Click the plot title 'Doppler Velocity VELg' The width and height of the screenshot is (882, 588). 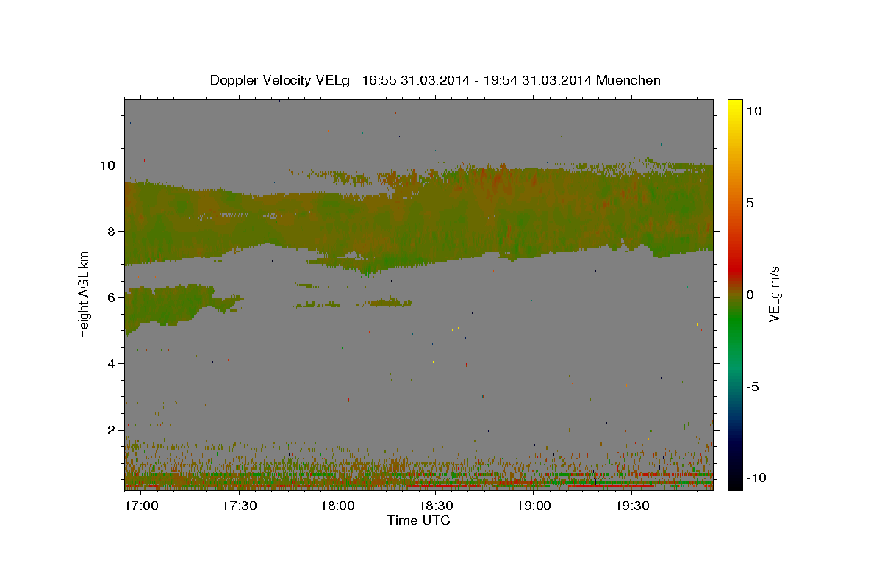[280, 80]
